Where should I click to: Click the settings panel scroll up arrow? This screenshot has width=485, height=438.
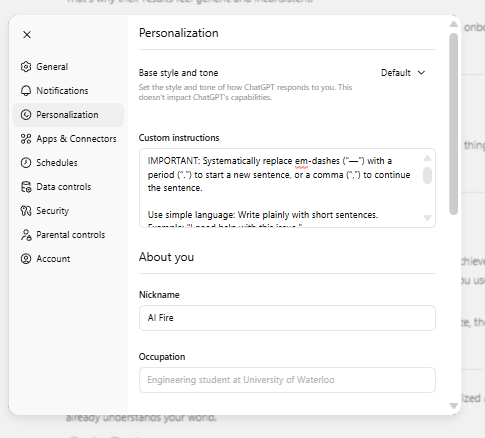click(x=453, y=24)
